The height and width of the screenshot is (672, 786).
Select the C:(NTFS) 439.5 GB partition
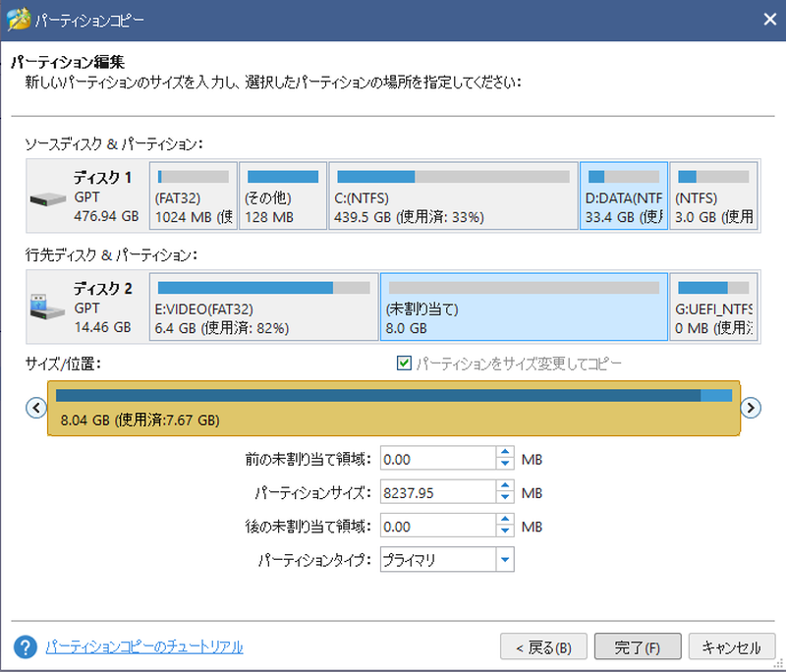(454, 196)
